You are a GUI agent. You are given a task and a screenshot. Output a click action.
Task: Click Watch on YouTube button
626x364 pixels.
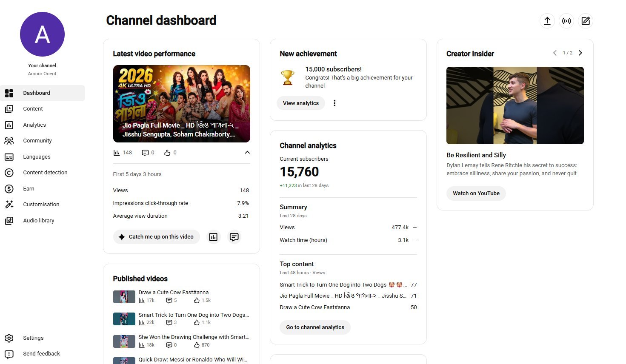point(476,193)
